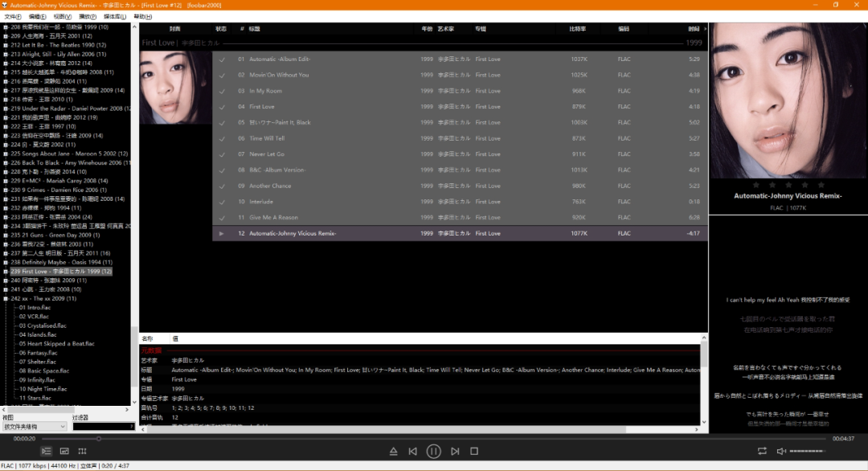Select '05 Heart Skipped a Beat.flac' in tree
The height and width of the screenshot is (471, 868).
tap(56, 344)
